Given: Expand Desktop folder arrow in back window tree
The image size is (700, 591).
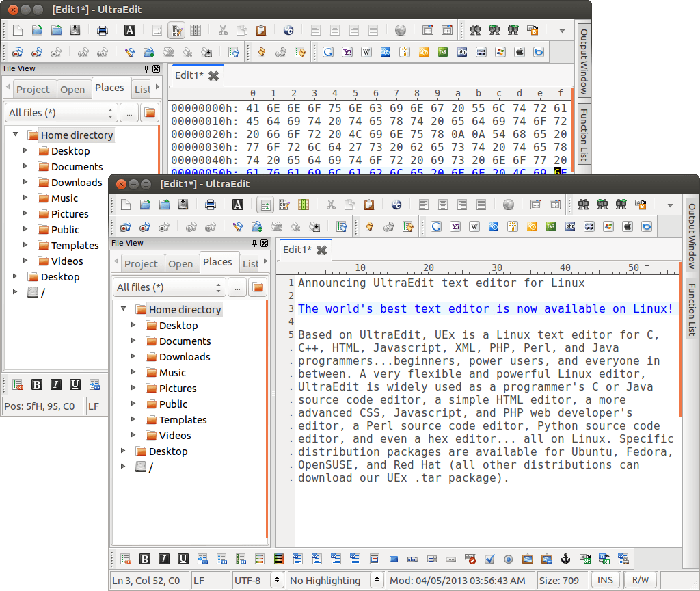Looking at the screenshot, I should click(x=25, y=150).
